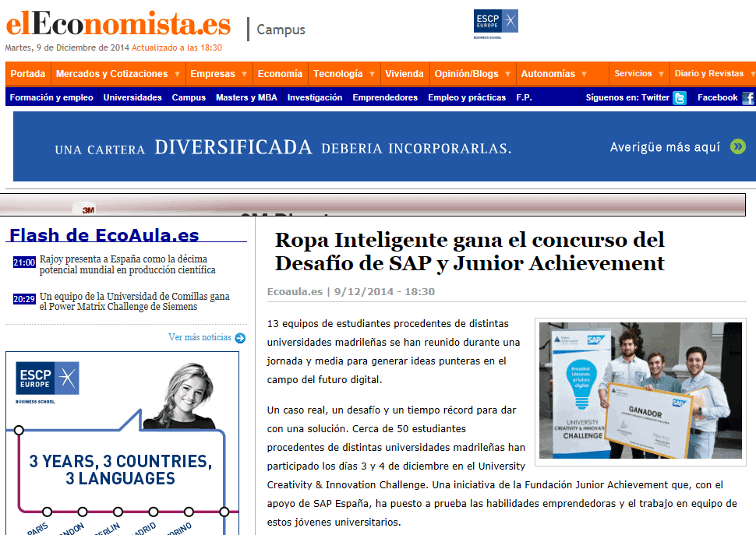Open the Autonomías menu

[x=548, y=74]
